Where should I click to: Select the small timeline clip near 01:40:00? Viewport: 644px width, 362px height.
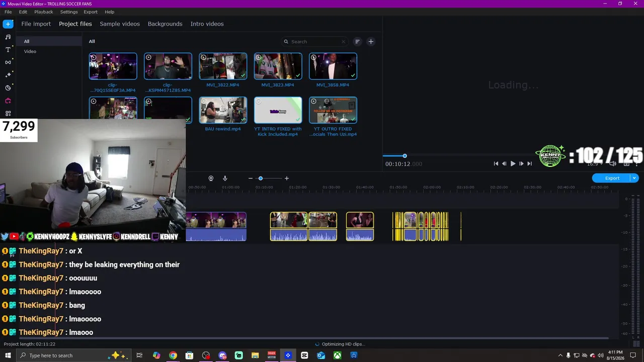coord(360,226)
